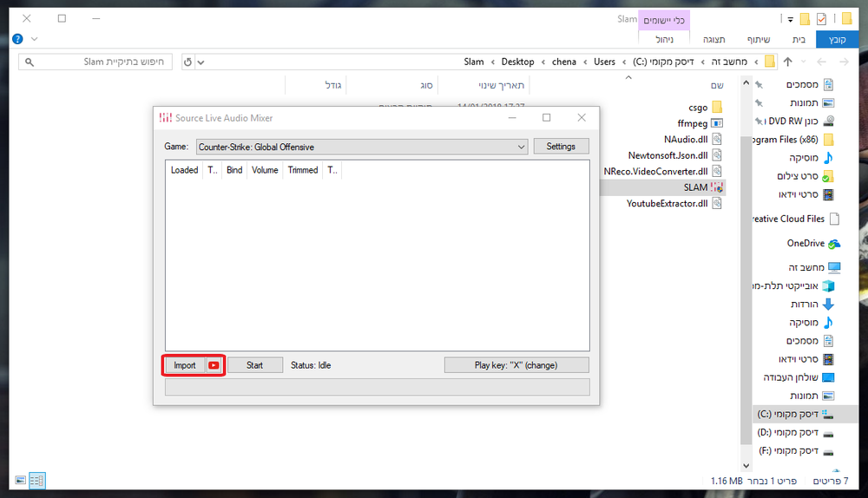Viewport: 868px width, 498px height.
Task: Sort by Type (סוג) column header
Action: tap(426, 85)
